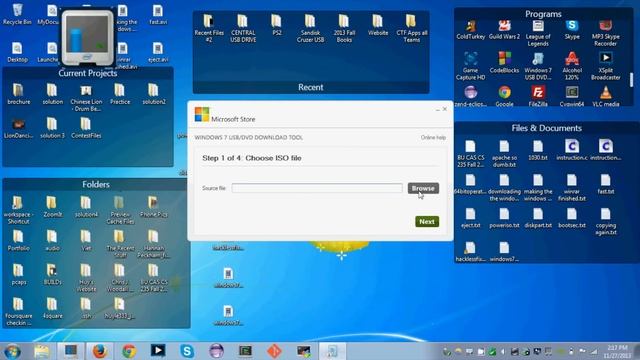Launch Guild Wars 2 from Programs
Screen dimensions: 640x360
pyautogui.click(x=504, y=29)
